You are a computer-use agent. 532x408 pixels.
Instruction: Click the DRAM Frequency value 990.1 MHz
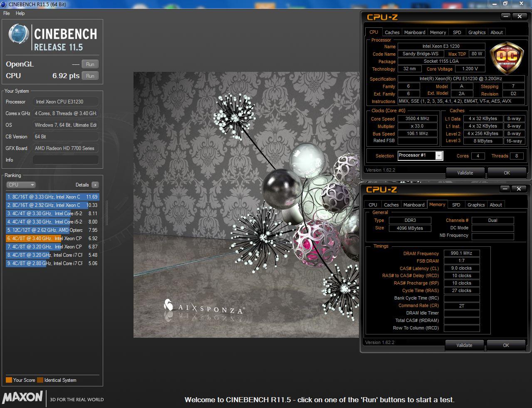(x=461, y=253)
